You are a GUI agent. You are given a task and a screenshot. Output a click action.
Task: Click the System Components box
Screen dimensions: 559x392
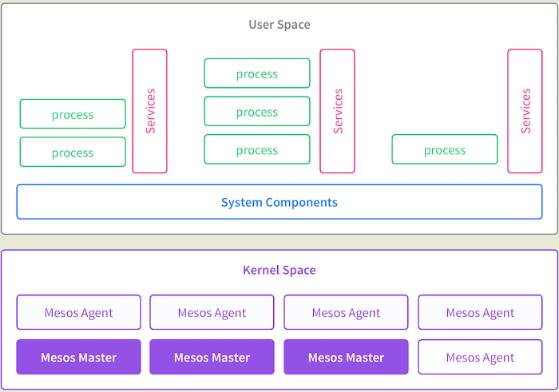279,202
